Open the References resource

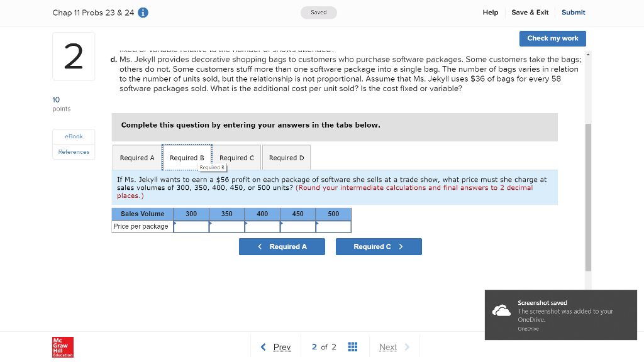[x=74, y=151]
